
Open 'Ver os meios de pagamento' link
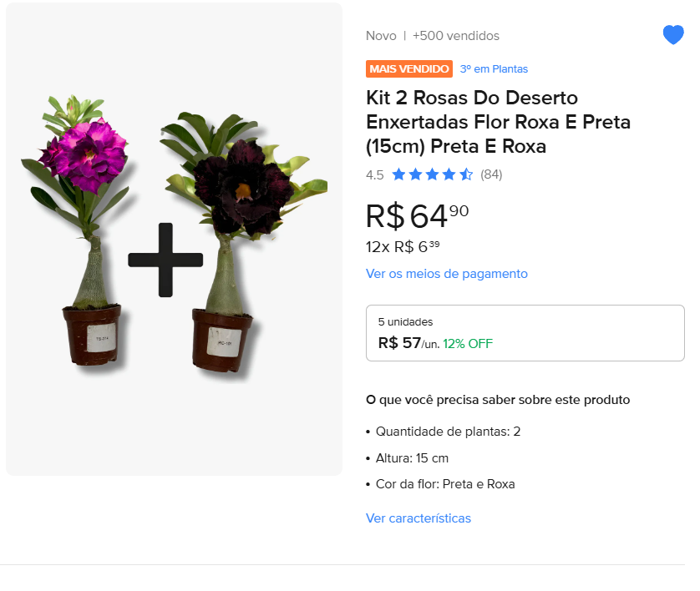click(x=447, y=273)
